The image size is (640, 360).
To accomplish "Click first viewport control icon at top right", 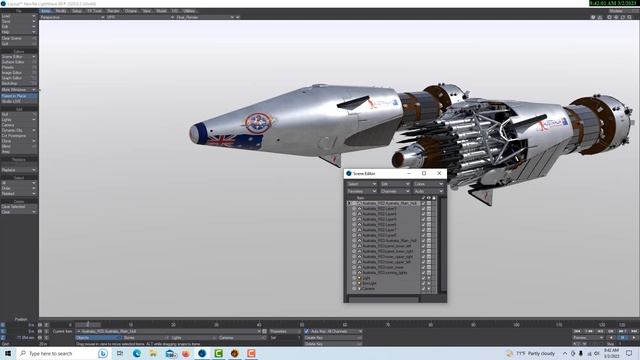I will tap(593, 17).
